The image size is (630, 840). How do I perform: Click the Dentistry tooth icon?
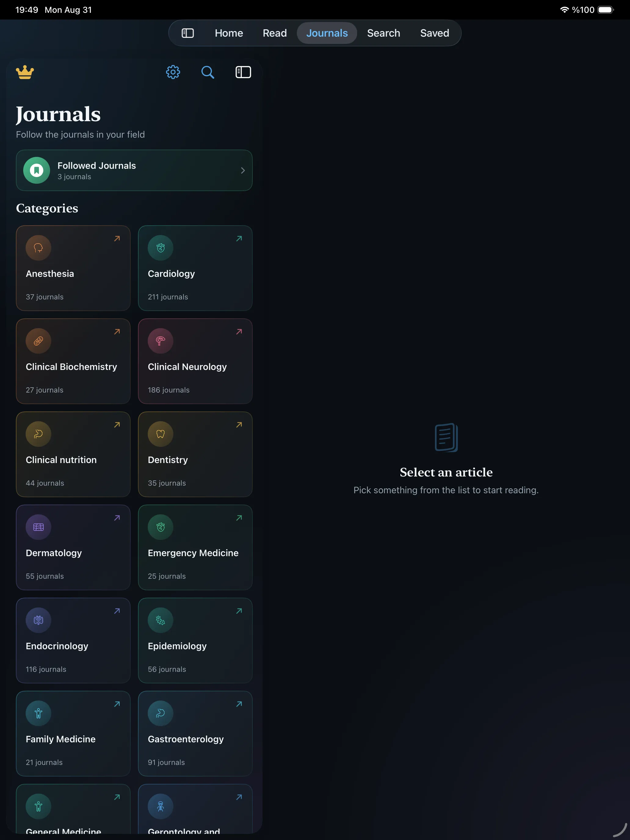[160, 434]
